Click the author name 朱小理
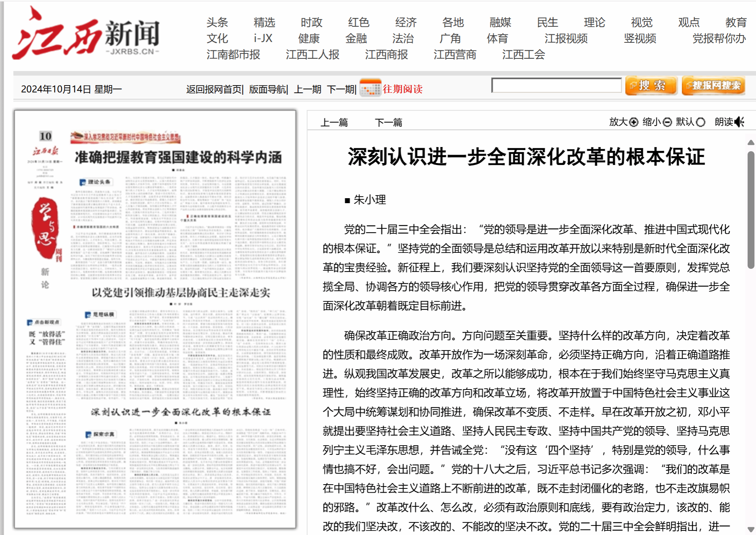The image size is (756, 535). click(370, 200)
